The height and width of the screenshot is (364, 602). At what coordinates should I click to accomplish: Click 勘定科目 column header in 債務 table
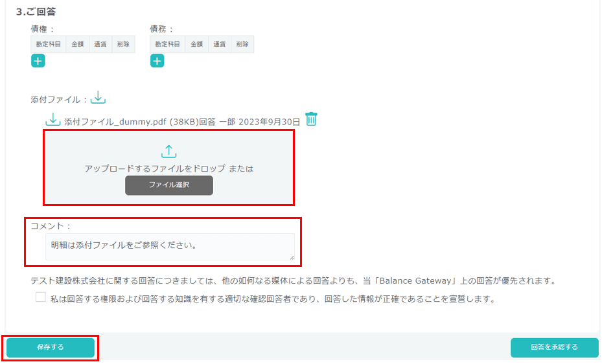[x=168, y=44]
